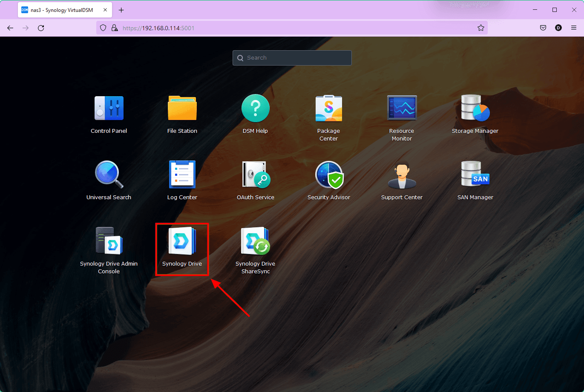584x392 pixels.
Task: Open the Control Panel app
Action: point(109,108)
